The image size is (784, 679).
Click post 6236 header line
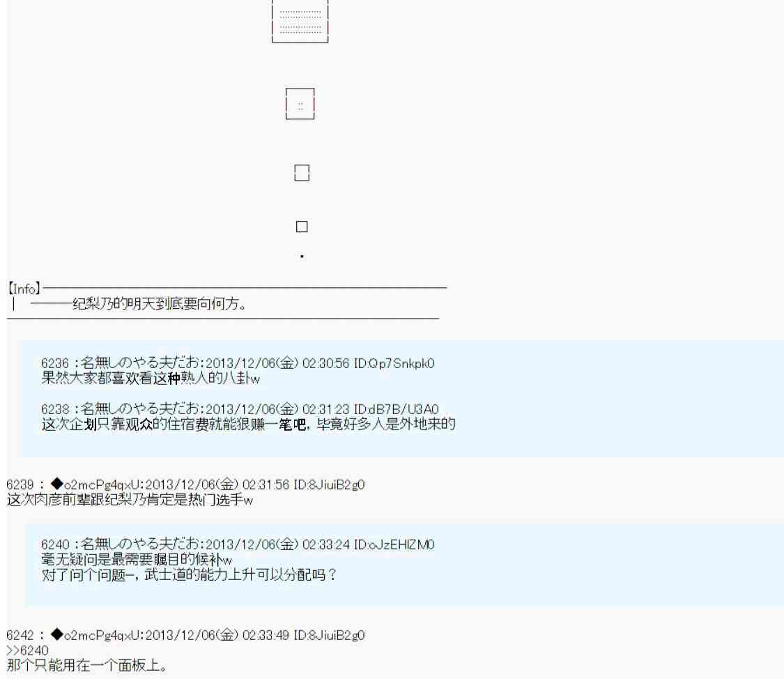[238, 365]
